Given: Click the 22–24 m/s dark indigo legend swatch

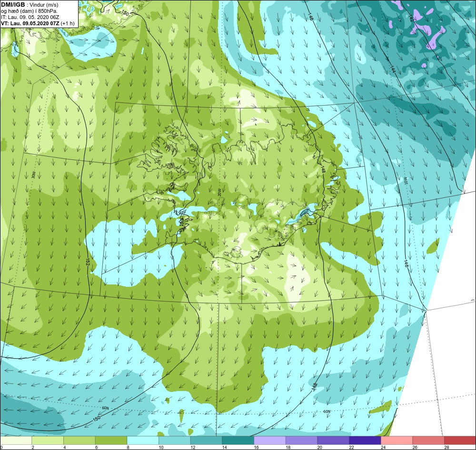Looking at the screenshot, I should (x=365, y=440).
